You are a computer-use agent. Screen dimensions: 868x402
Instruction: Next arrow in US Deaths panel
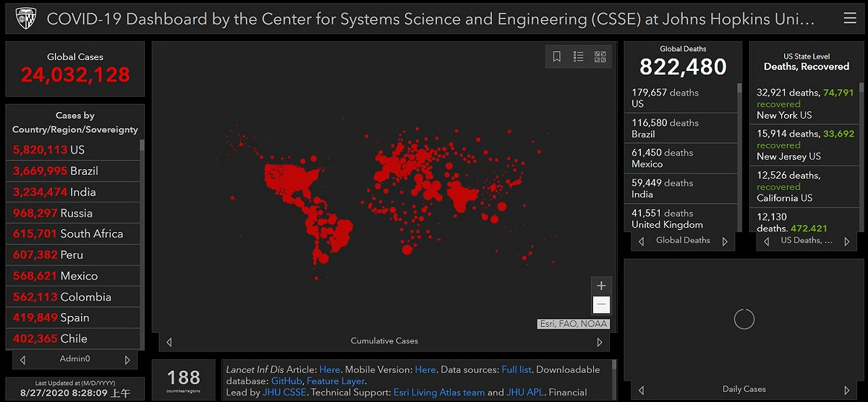point(847,241)
